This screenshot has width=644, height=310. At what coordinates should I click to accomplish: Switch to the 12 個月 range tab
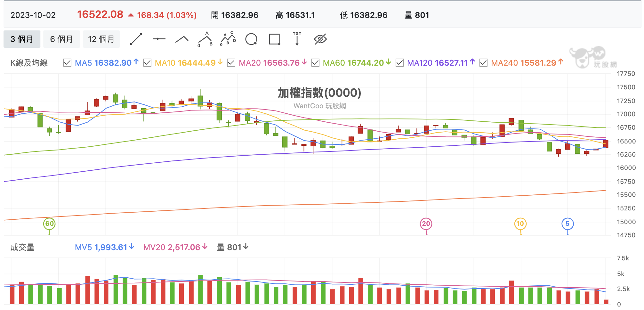101,39
